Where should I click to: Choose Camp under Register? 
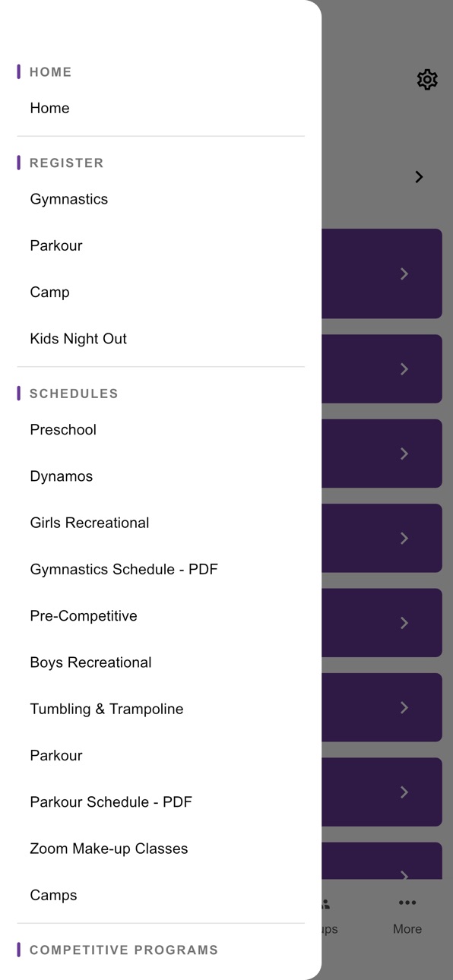pyautogui.click(x=50, y=292)
